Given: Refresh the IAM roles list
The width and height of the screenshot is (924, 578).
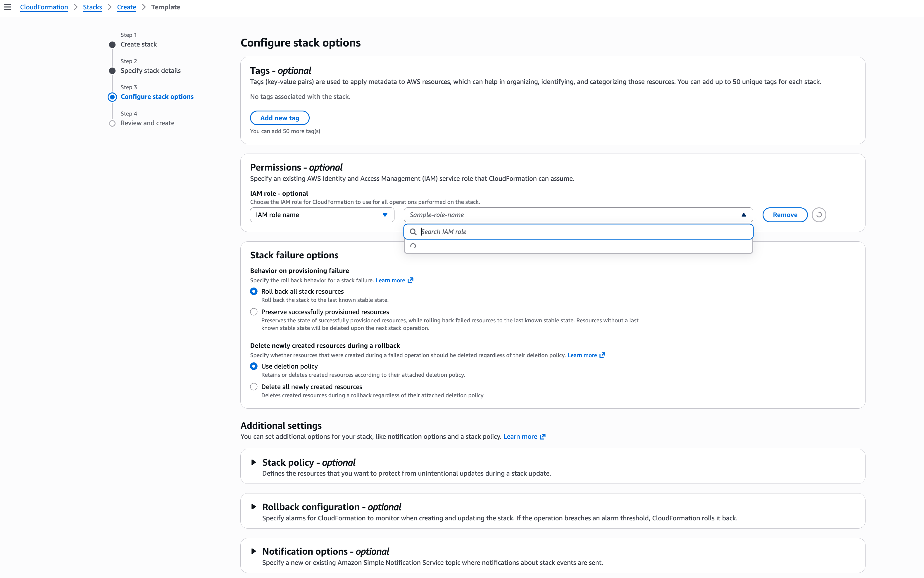Looking at the screenshot, I should 818,214.
